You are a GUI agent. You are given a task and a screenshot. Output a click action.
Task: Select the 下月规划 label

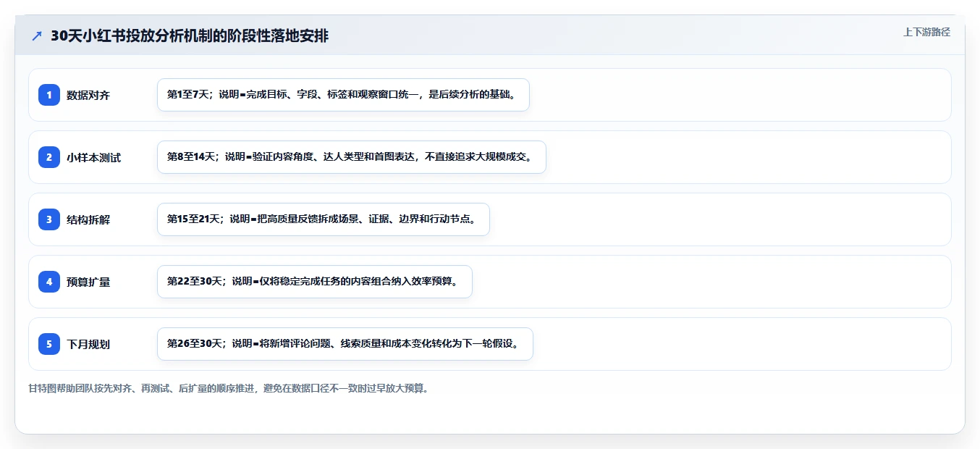tap(88, 344)
